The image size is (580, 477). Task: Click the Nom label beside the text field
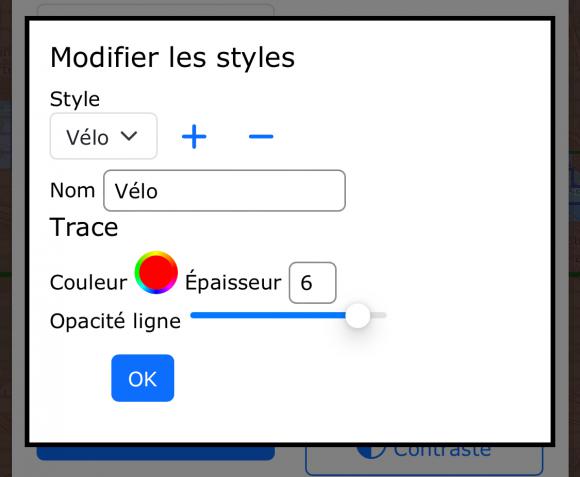click(x=72, y=190)
